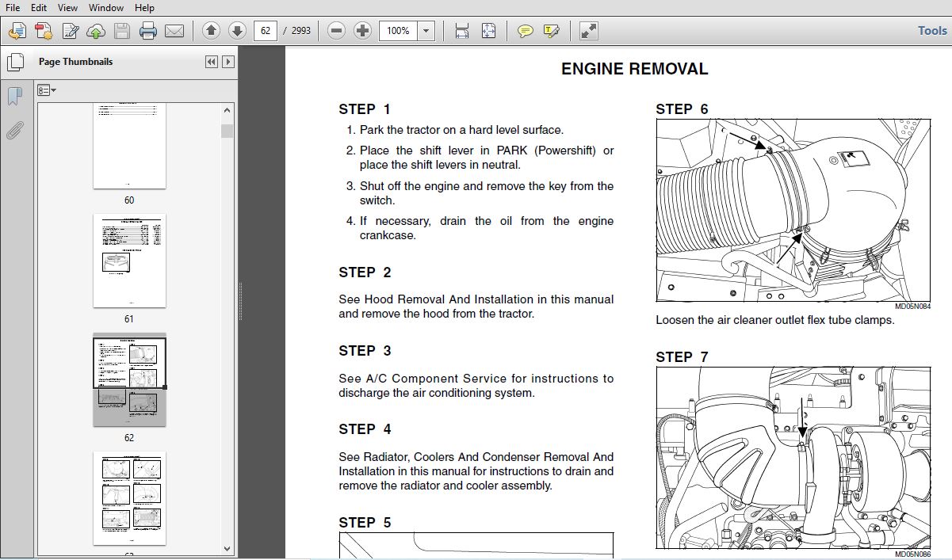Screen dimensions: 952x560
Task: Click the STEP 6 heading
Action: click(x=682, y=109)
